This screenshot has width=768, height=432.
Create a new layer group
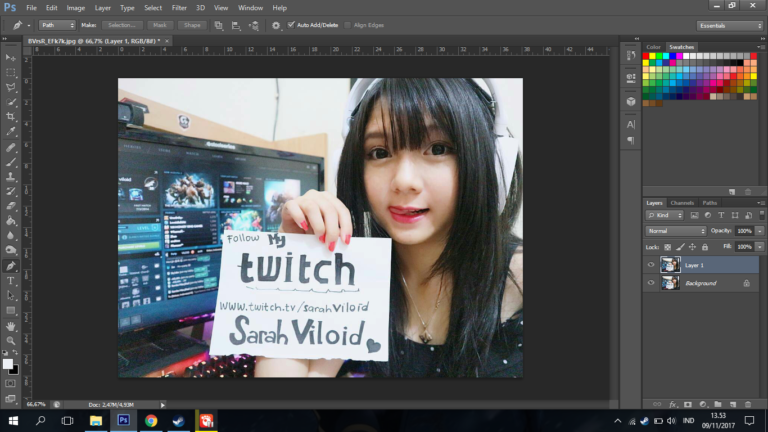coord(718,405)
